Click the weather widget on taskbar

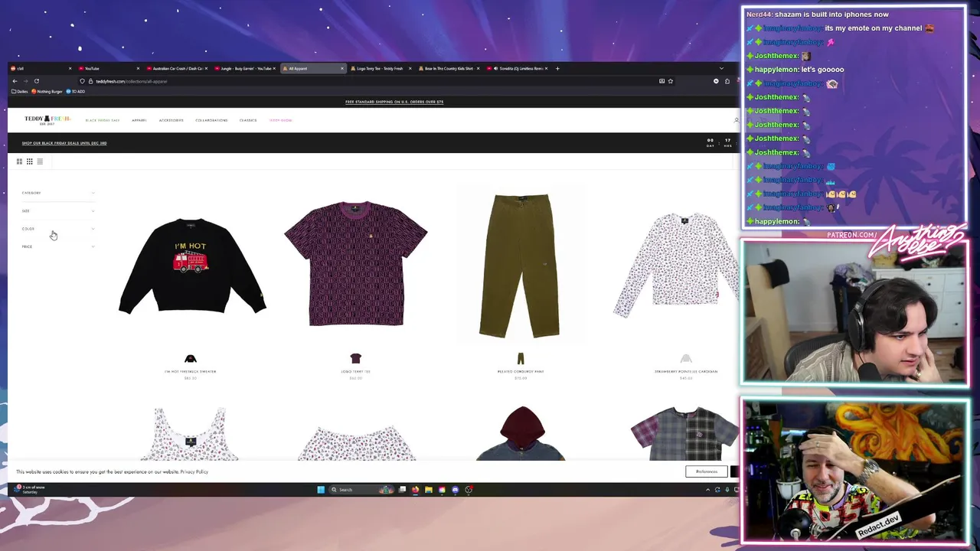pyautogui.click(x=31, y=490)
